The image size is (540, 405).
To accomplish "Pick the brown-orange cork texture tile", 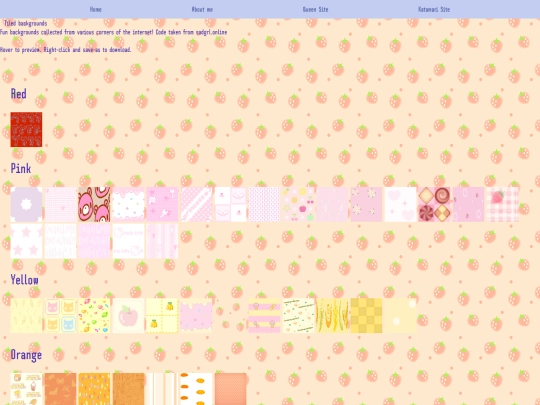I will point(128,389).
